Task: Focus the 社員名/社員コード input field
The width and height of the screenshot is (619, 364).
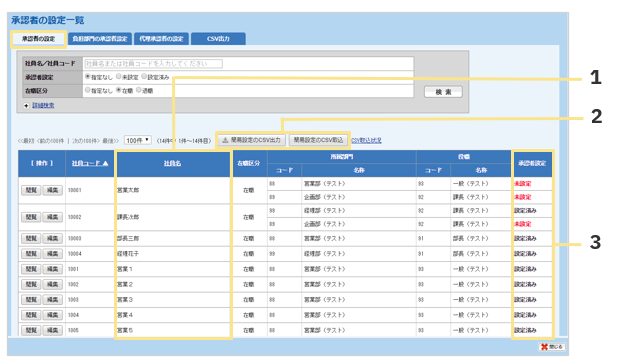Action: pyautogui.click(x=154, y=64)
